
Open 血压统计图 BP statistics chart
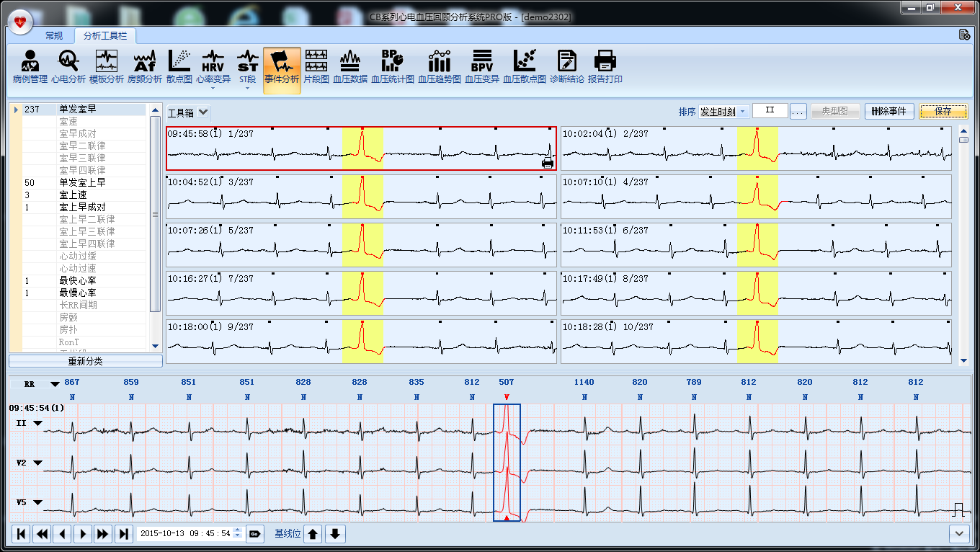point(392,67)
